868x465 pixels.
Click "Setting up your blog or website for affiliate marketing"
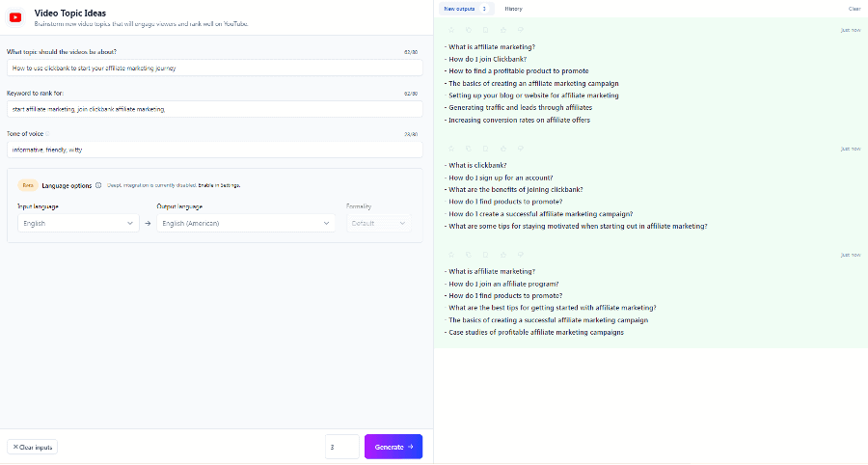click(x=533, y=96)
